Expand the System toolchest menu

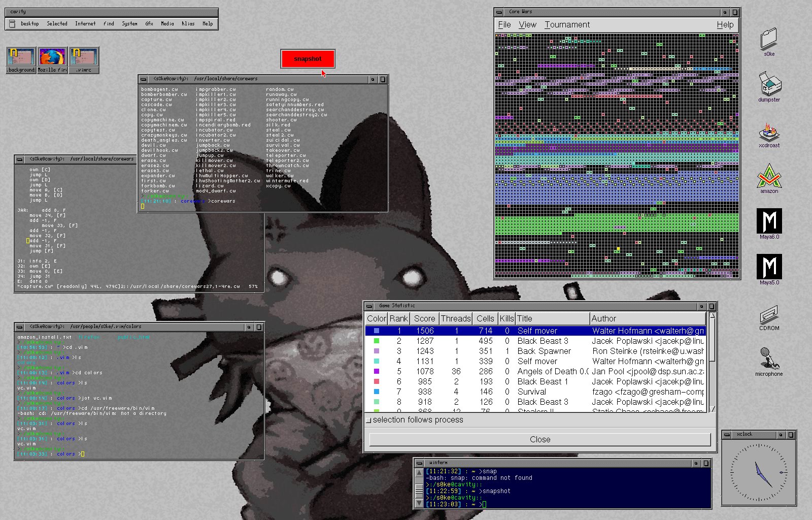point(129,24)
